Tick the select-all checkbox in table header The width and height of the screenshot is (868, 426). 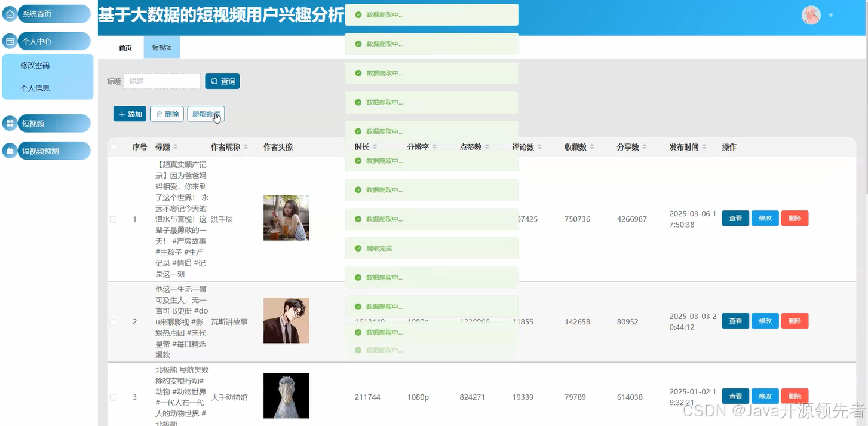click(x=113, y=147)
